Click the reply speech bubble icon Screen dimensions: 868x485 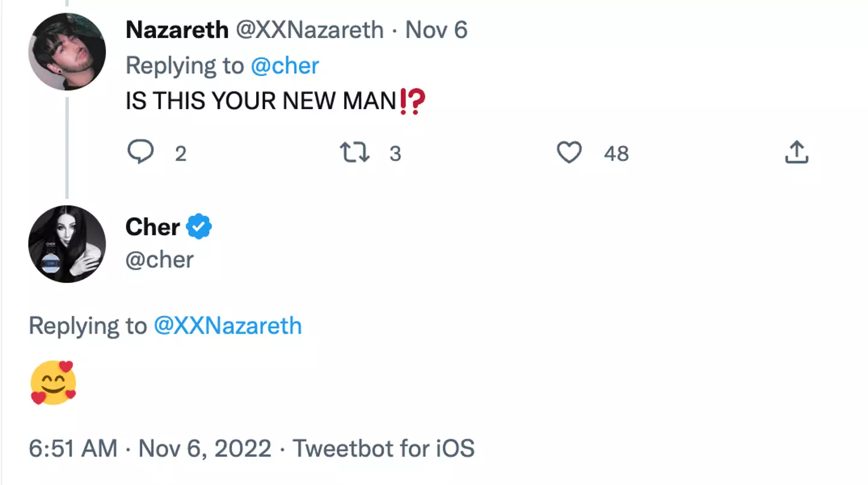[x=141, y=153]
